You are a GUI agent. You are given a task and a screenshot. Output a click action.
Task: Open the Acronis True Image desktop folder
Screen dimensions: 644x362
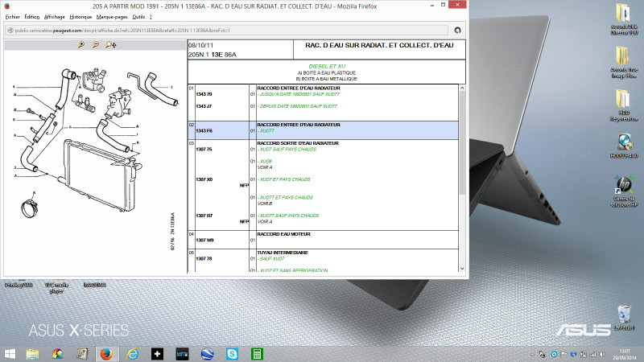(x=624, y=63)
